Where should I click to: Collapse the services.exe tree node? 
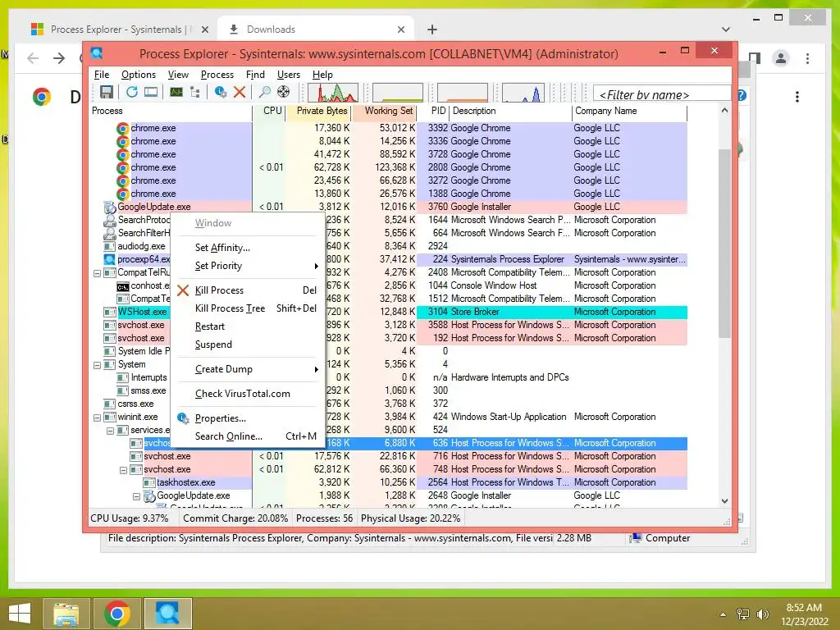(x=110, y=431)
